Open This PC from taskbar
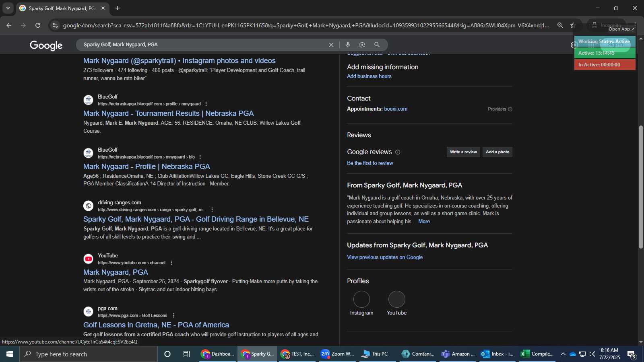This screenshot has height=362, width=644. 377,354
